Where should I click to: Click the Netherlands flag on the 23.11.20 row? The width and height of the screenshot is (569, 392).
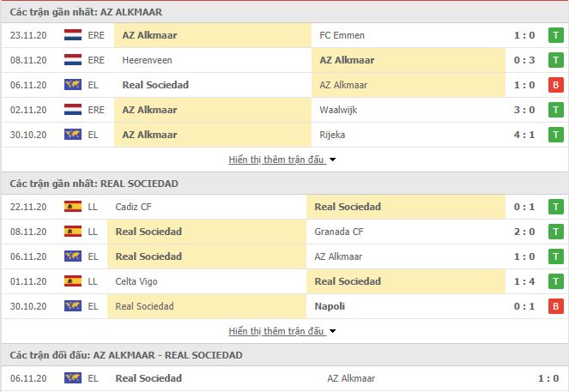(73, 35)
